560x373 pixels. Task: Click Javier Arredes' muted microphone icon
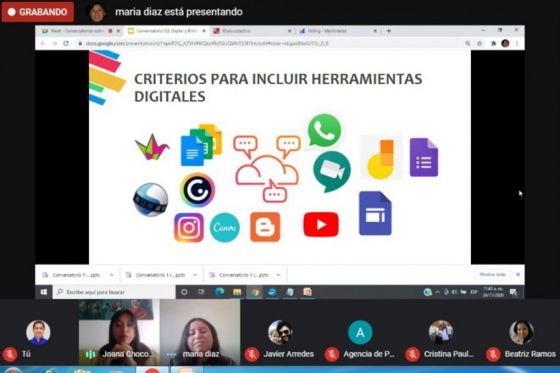click(251, 354)
